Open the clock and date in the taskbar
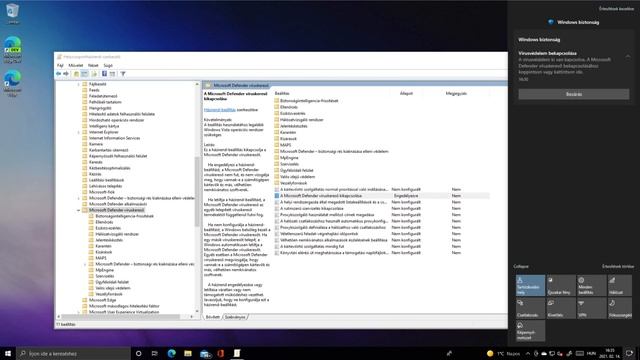The width and height of the screenshot is (640, 360). pyautogui.click(x=610, y=353)
